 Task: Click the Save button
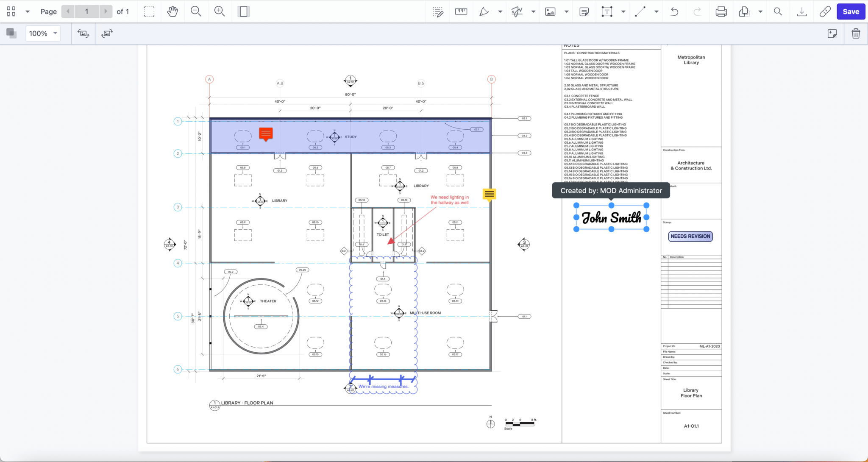pyautogui.click(x=850, y=11)
